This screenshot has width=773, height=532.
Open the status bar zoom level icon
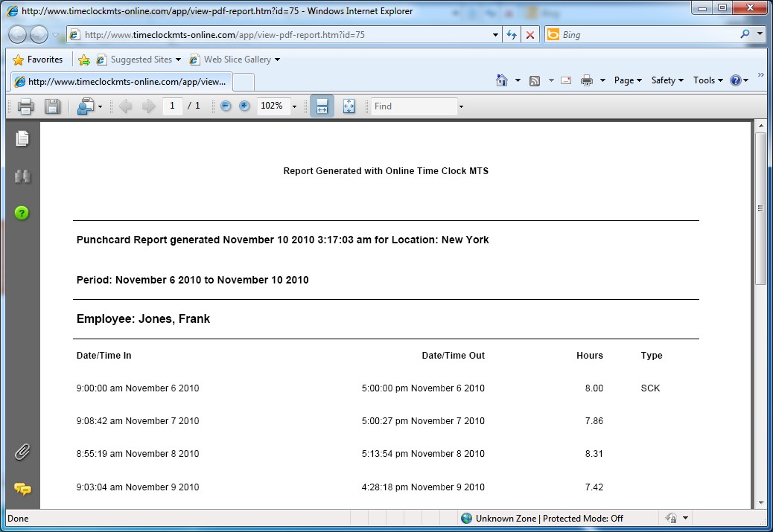click(671, 518)
